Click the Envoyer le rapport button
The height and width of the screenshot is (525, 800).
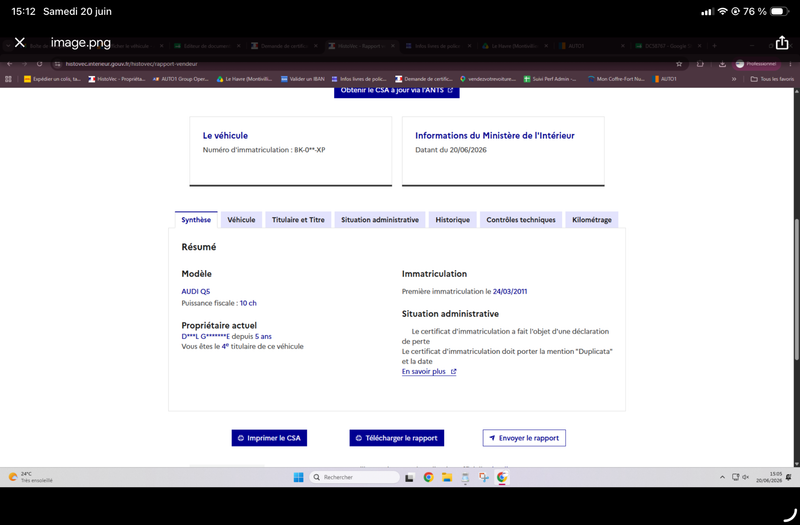[524, 438]
